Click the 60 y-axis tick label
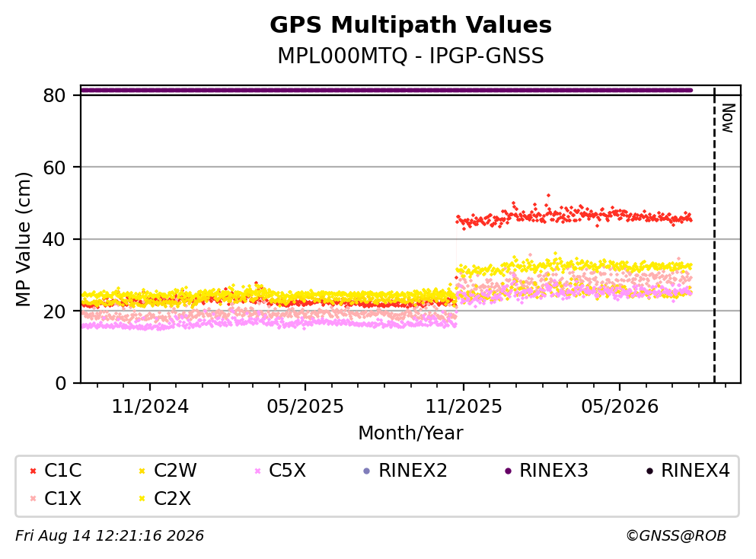 coord(55,168)
